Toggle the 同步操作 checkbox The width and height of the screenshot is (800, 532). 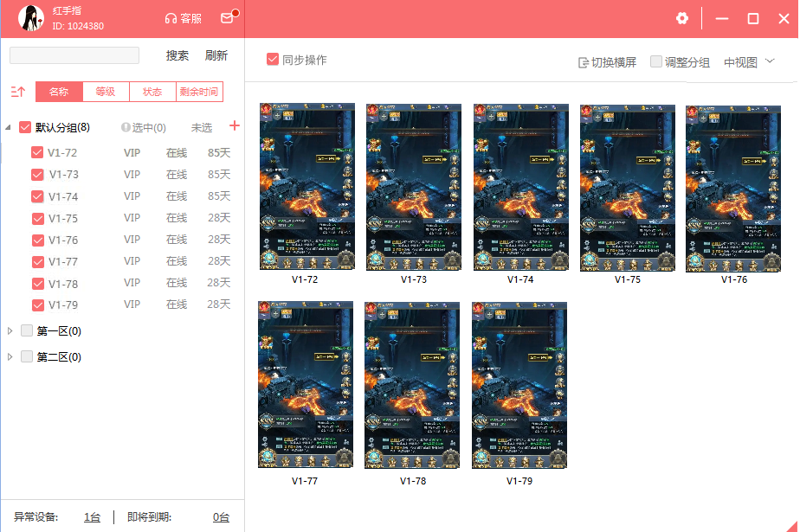click(273, 60)
